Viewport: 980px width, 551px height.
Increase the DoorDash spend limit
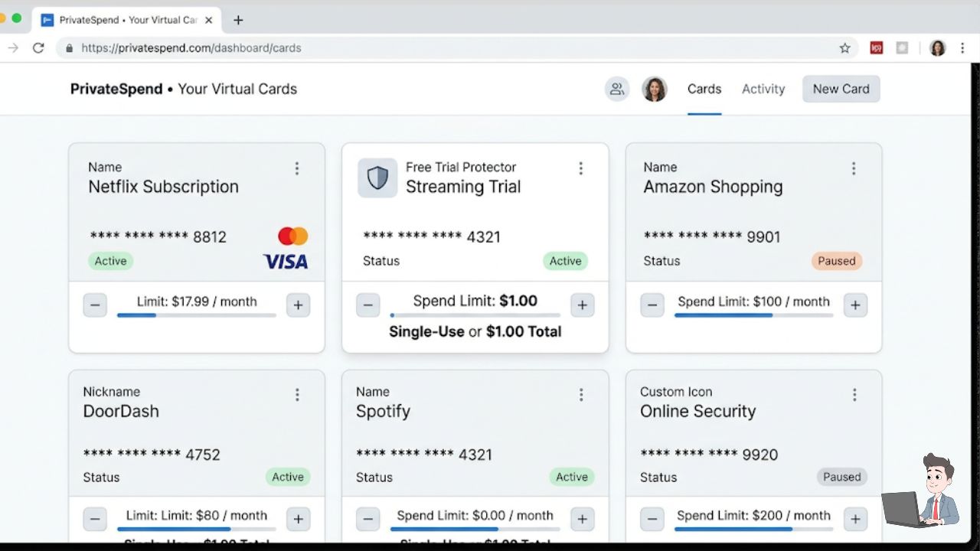[x=298, y=519]
